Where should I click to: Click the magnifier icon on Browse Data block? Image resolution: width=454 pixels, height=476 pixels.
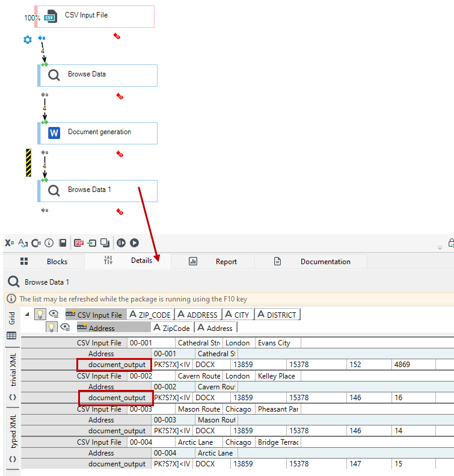pyautogui.click(x=54, y=75)
